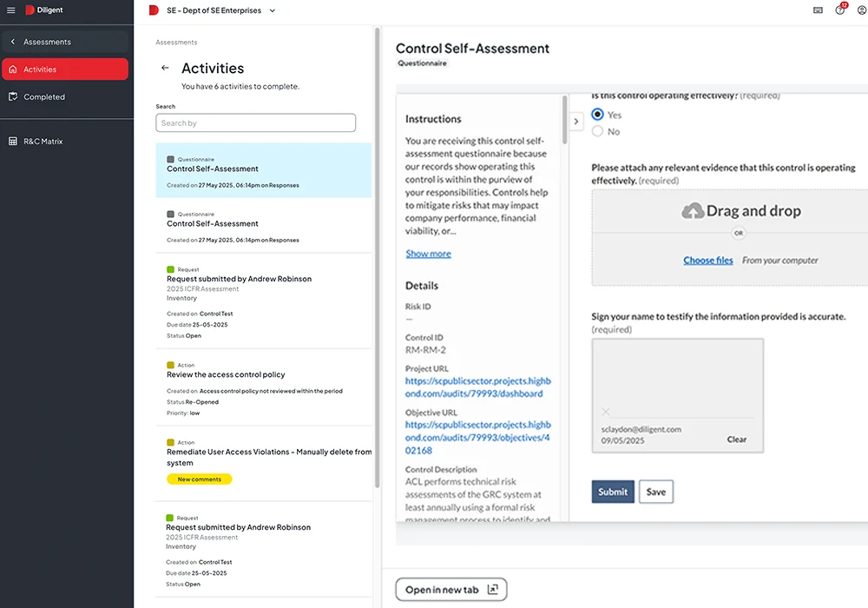Clear the signature with the Clear control
Image resolution: width=868 pixels, height=608 pixels.
(x=738, y=439)
